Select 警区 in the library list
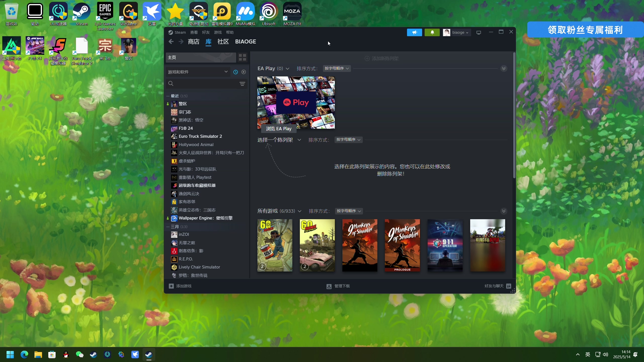This screenshot has height=362, width=644. tap(206, 104)
